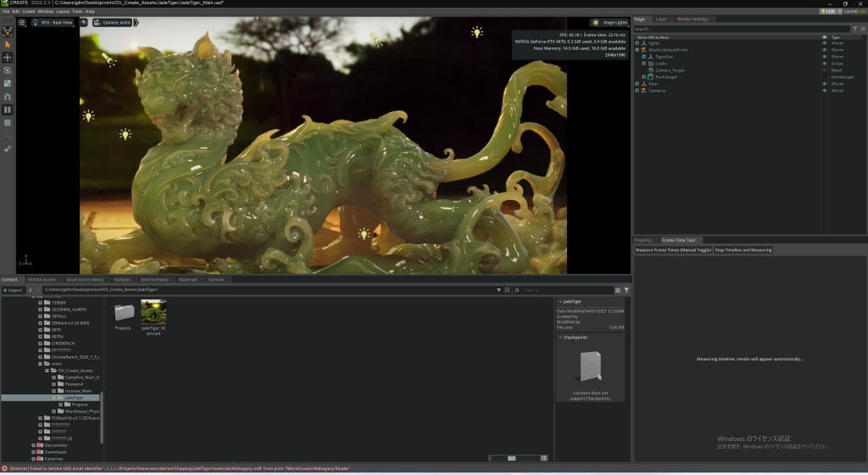Toggle visibility of World (defaultPrim)
The width and height of the screenshot is (868, 475).
click(824, 50)
